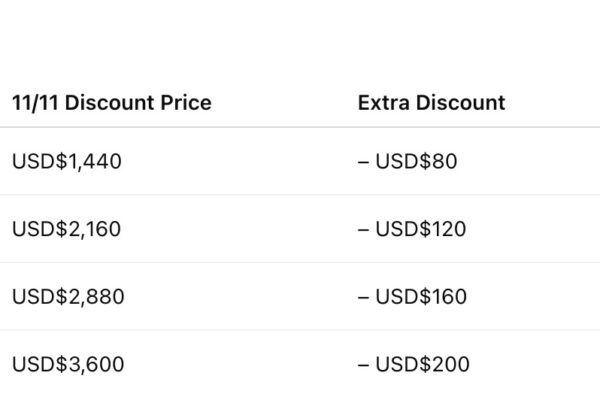This screenshot has width=600, height=400.
Task: Click the 11/11 Discount Price column header
Action: 111,103
